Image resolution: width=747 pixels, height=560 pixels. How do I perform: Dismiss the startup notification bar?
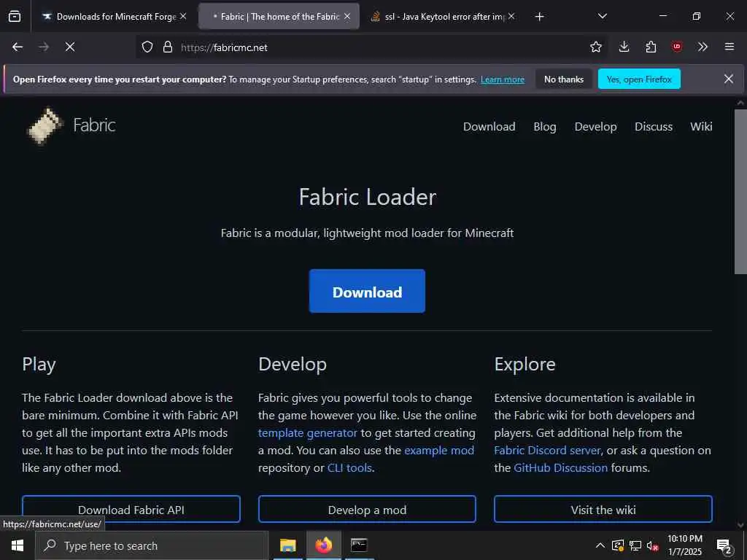point(729,79)
